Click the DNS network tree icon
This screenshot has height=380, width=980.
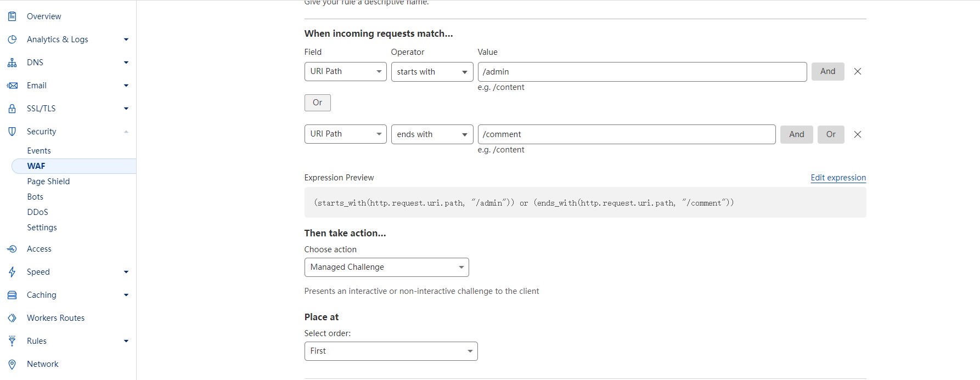pos(12,63)
